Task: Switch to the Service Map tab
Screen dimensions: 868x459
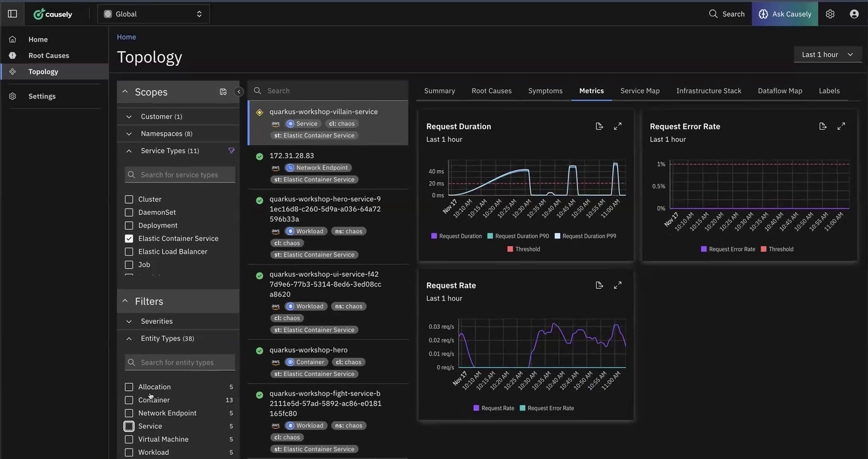Action: [640, 91]
